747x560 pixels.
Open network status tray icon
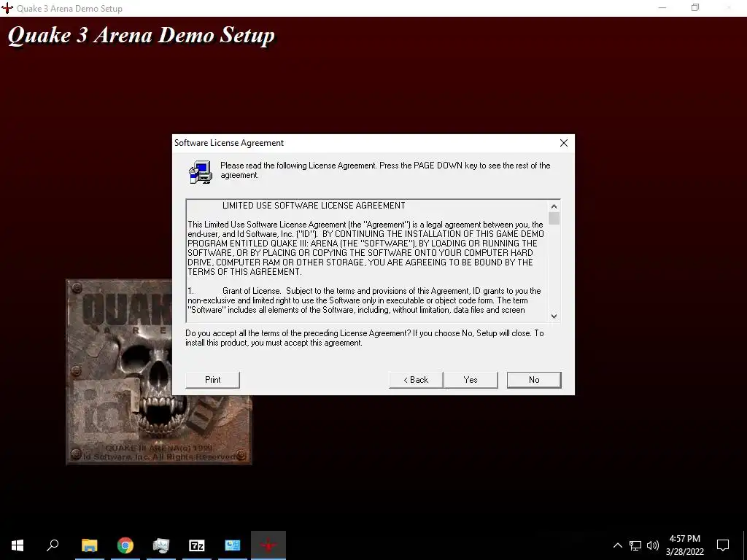click(635, 545)
